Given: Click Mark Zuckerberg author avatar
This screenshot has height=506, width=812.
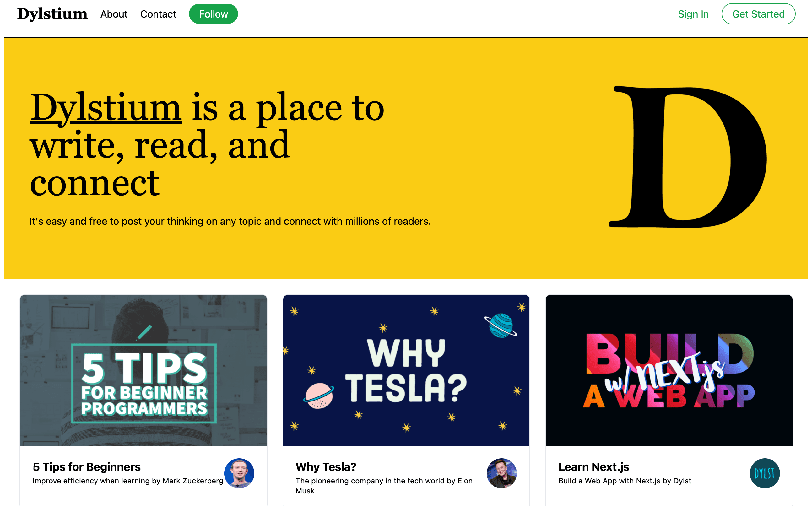Looking at the screenshot, I should [239, 473].
